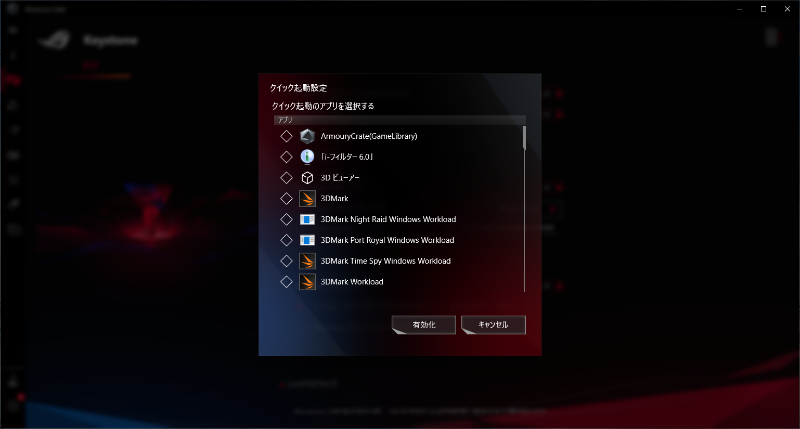Confirm with the 有効化 button
800x429 pixels.
(x=423, y=324)
